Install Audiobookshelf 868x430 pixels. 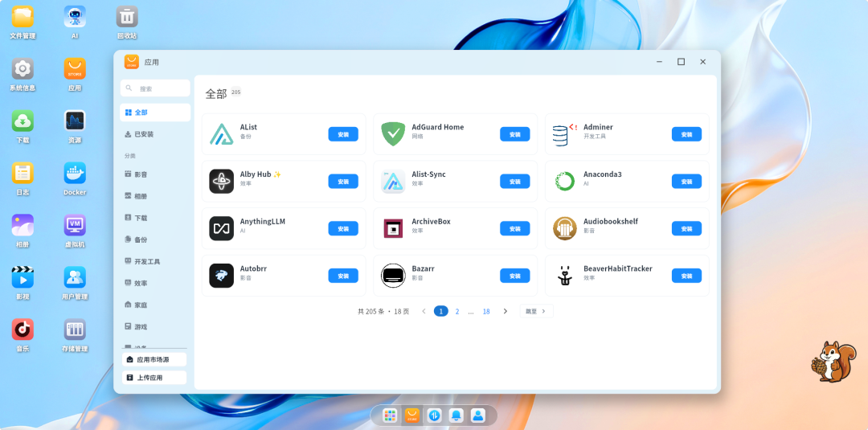click(x=686, y=228)
